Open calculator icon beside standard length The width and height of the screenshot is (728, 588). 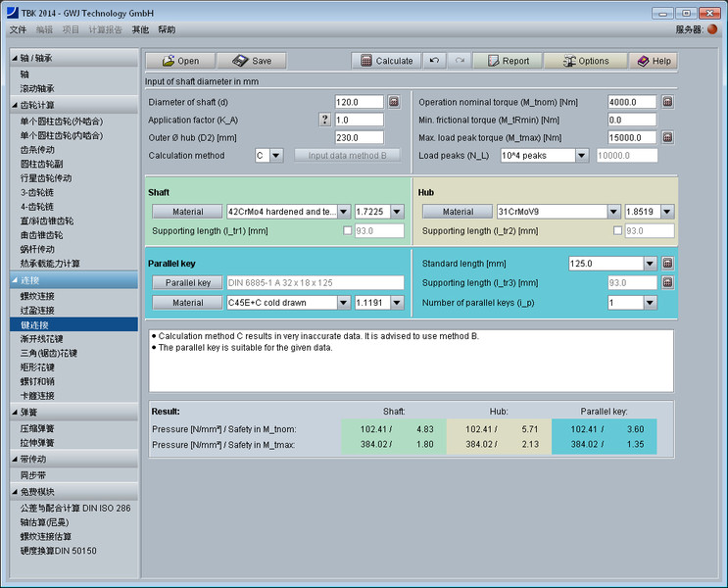667,264
